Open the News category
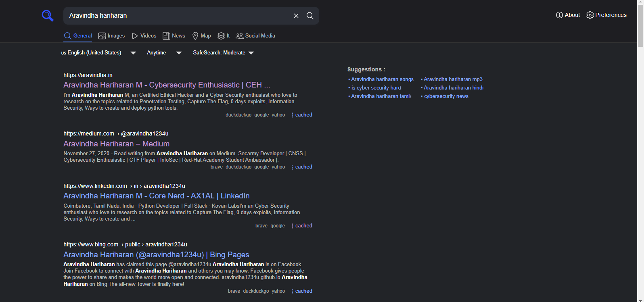Viewport: 644px width, 302px height. (x=174, y=36)
